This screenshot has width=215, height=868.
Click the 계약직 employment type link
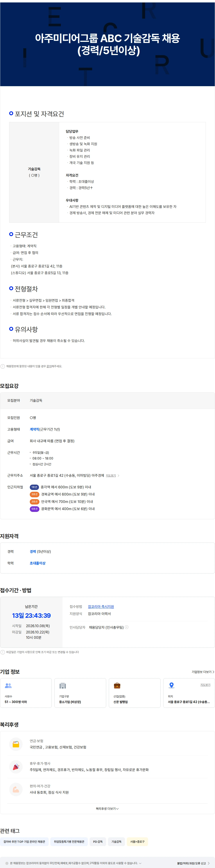[x=34, y=429]
